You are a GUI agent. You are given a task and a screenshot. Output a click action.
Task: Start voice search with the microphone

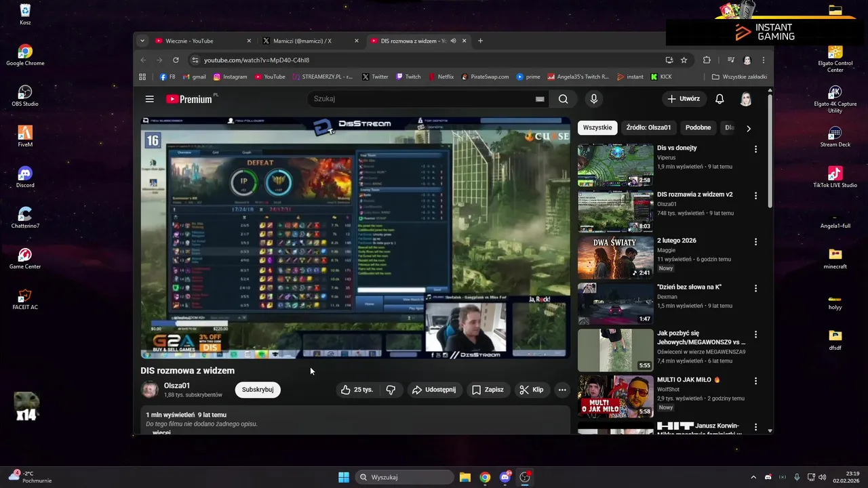point(594,99)
